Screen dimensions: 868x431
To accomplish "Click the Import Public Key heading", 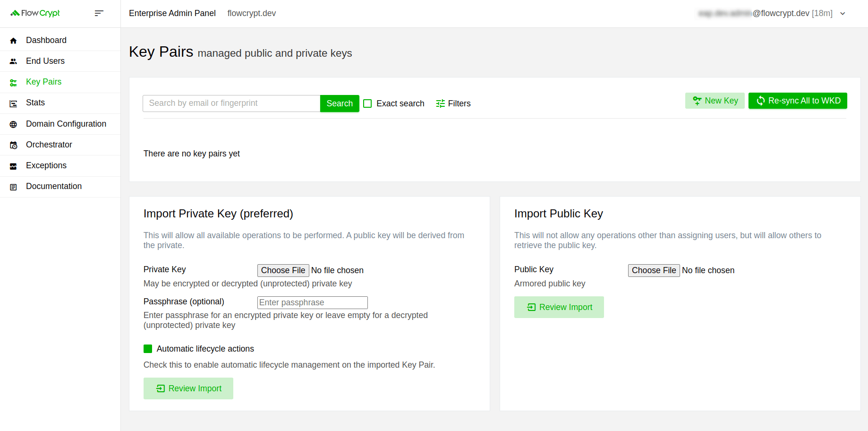I will [559, 214].
